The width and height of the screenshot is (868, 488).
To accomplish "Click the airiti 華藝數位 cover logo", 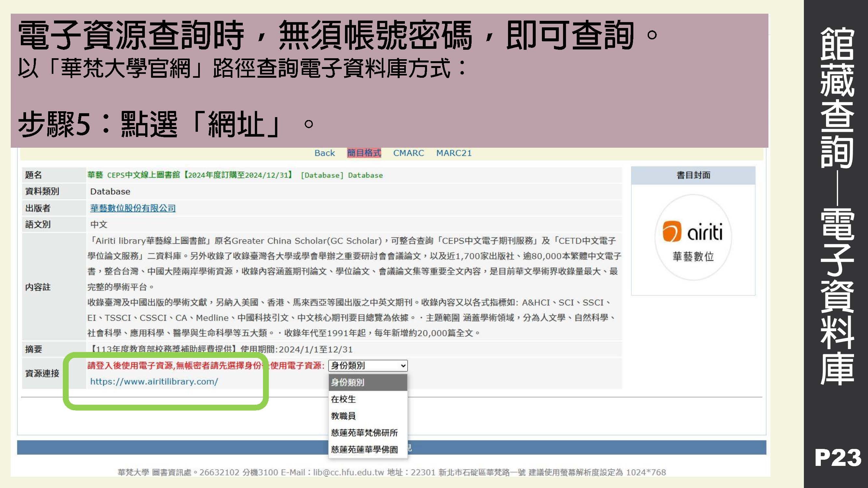I will tap(693, 237).
